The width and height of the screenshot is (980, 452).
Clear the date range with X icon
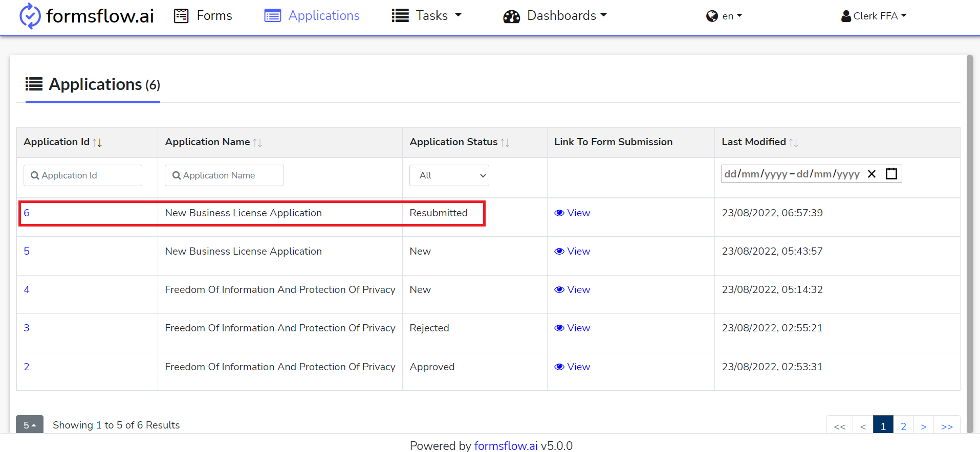click(872, 174)
